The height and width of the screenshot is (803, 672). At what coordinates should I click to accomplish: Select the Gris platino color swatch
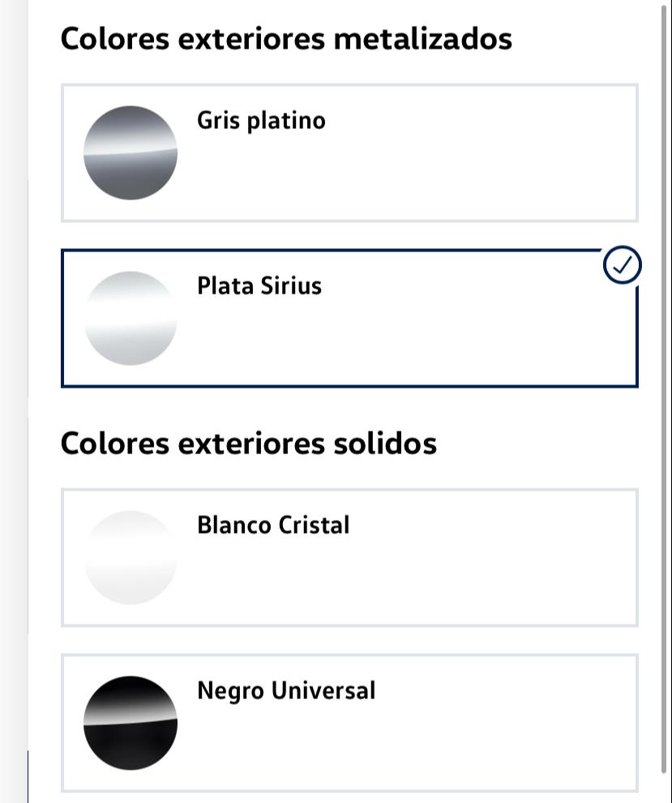coord(131,152)
